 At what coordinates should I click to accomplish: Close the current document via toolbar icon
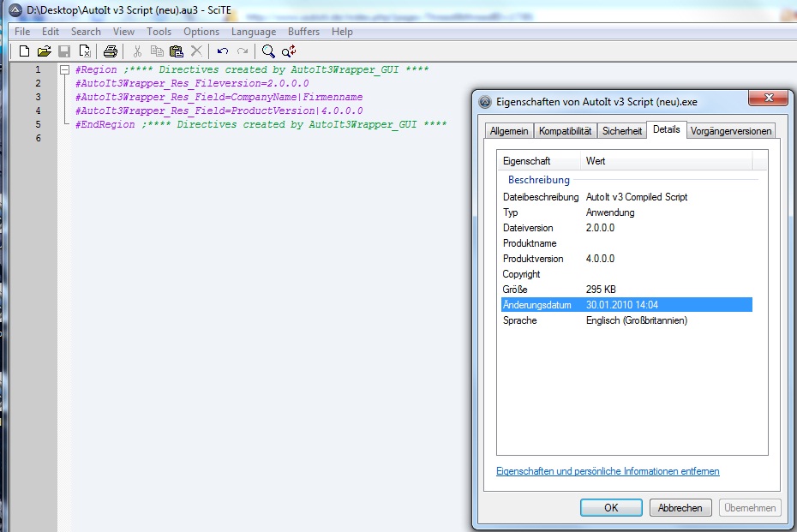(x=85, y=51)
